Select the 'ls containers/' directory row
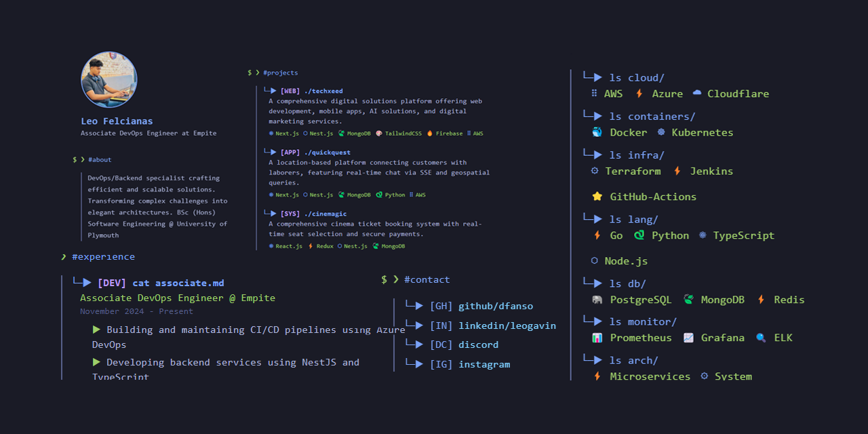The width and height of the screenshot is (868, 434). pyautogui.click(x=639, y=116)
